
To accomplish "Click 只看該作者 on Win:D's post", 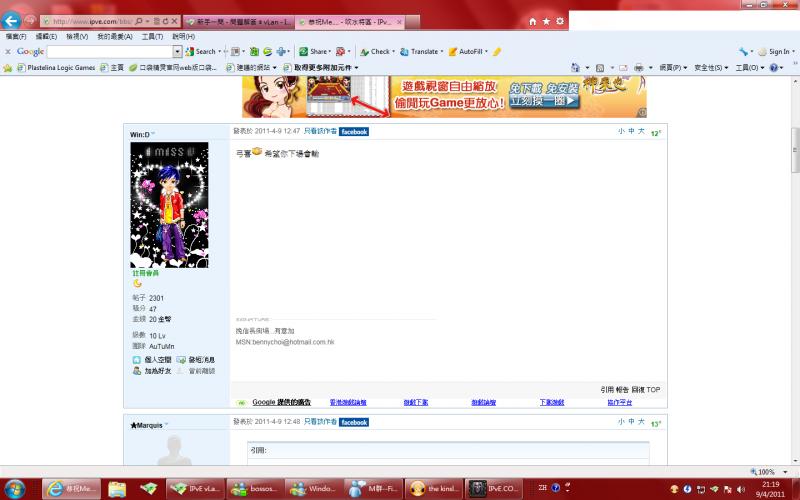I will [x=320, y=132].
